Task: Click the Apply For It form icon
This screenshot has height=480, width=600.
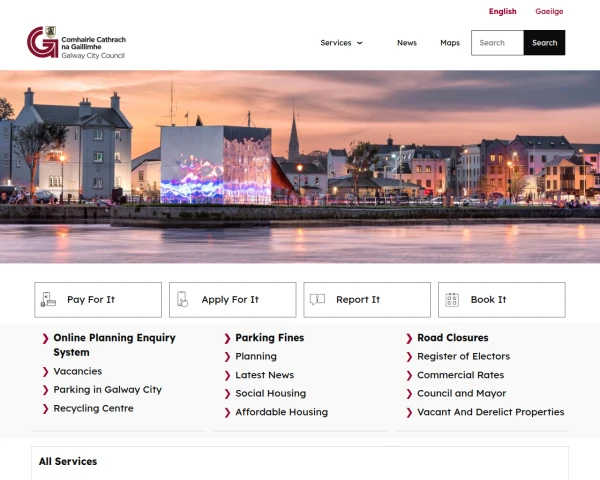Action: pos(182,299)
